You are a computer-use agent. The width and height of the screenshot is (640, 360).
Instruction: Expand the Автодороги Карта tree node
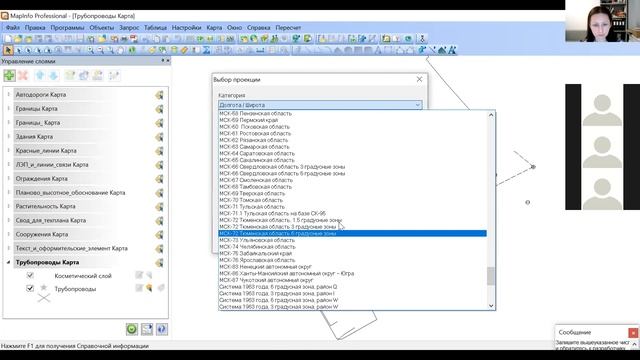[9, 94]
